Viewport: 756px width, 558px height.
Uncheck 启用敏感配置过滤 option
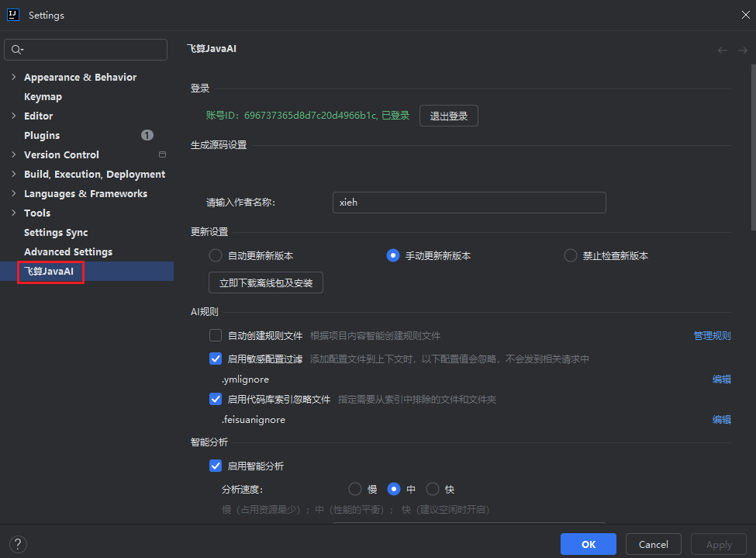pyautogui.click(x=216, y=359)
